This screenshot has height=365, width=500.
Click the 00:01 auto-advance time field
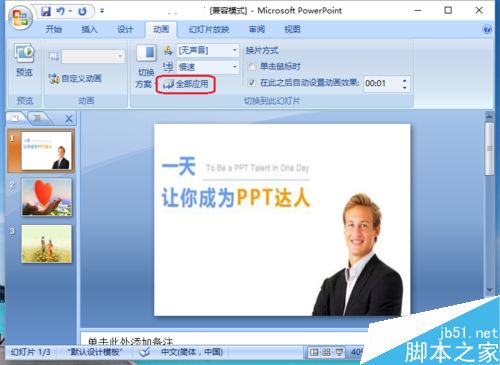coord(382,83)
